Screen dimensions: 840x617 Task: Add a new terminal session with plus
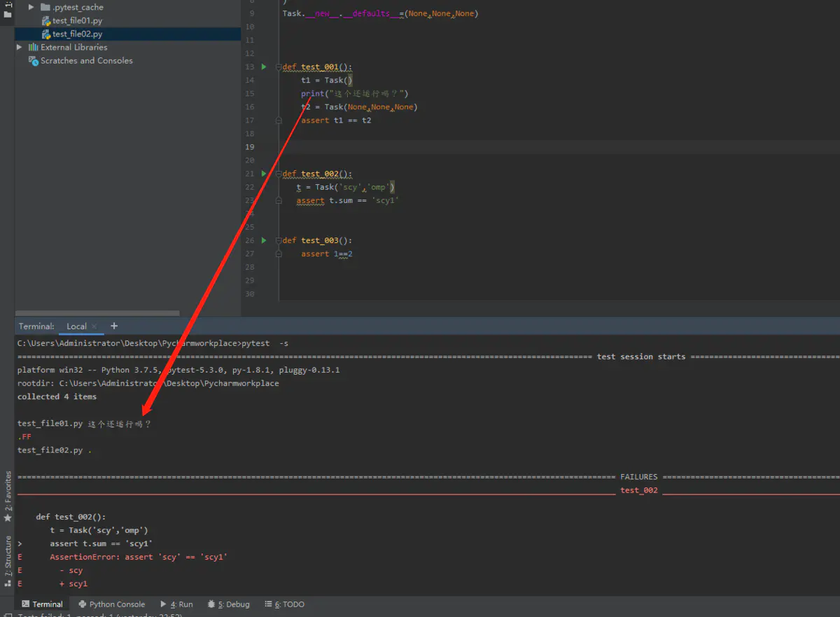point(114,326)
